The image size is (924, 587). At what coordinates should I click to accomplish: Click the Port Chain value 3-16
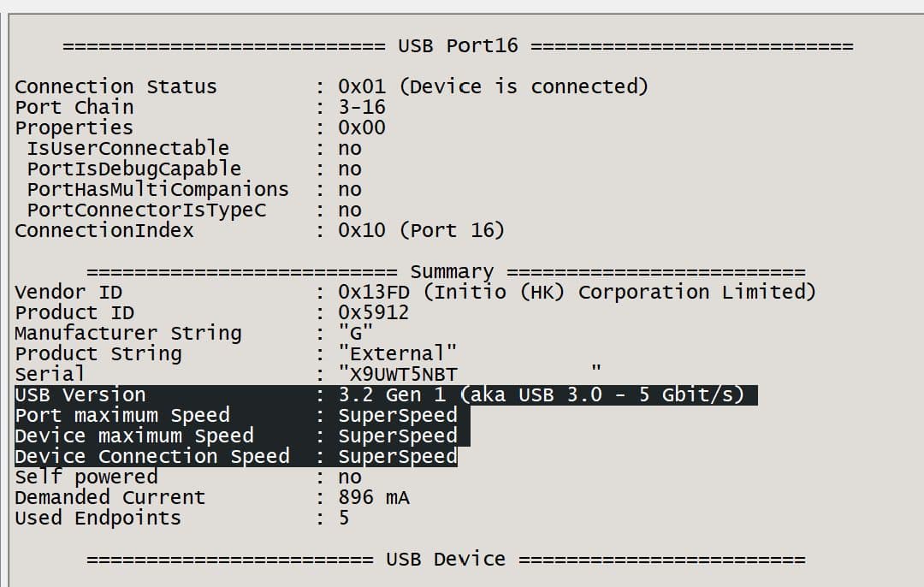362,107
